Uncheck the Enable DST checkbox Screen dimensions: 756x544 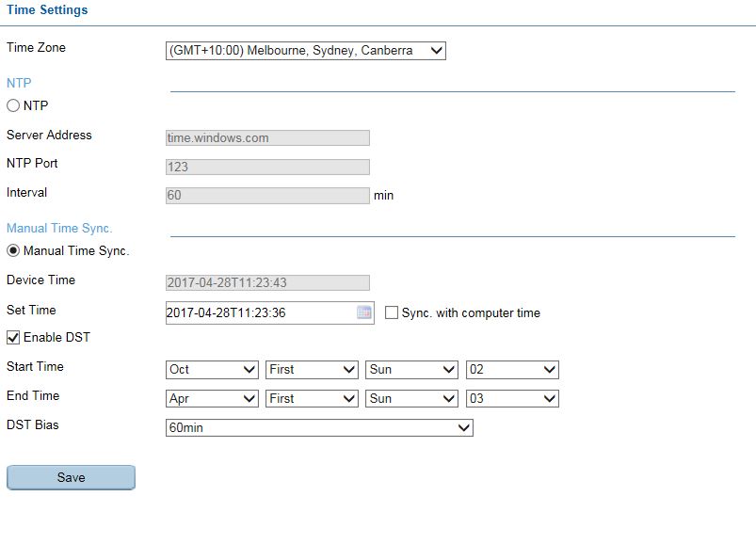click(x=13, y=337)
